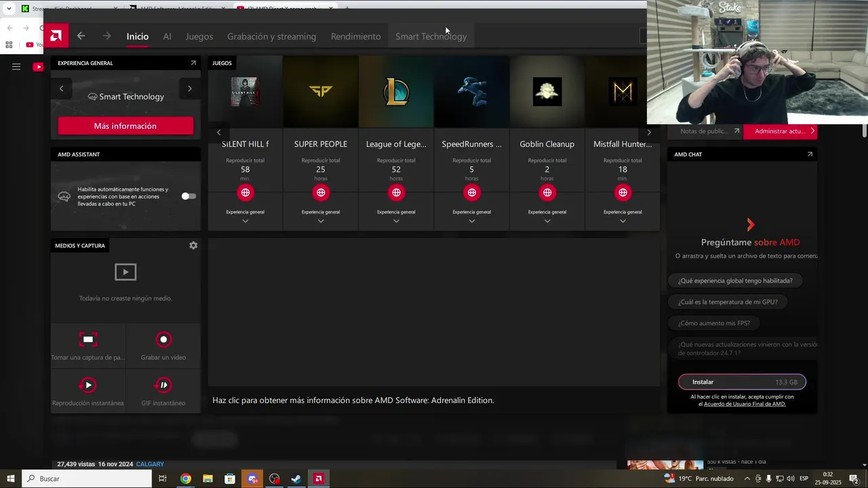Open the AI tab
868x488 pixels.
coord(167,37)
